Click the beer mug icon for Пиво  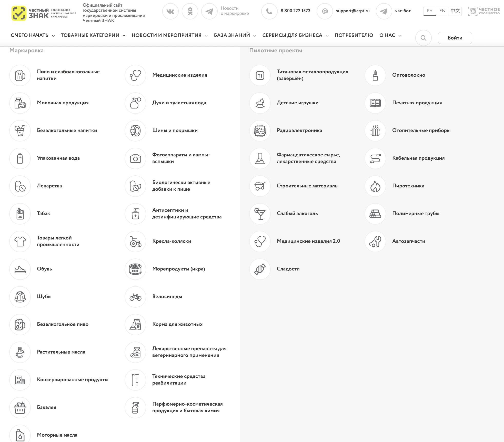tap(20, 75)
